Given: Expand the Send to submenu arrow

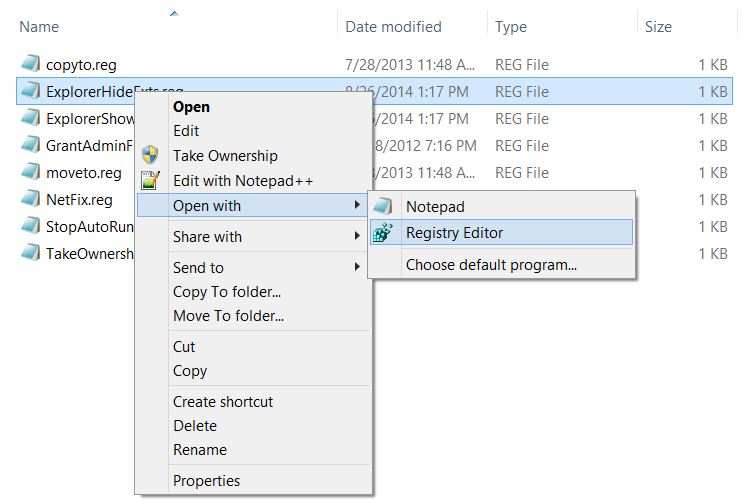Looking at the screenshot, I should [x=357, y=268].
